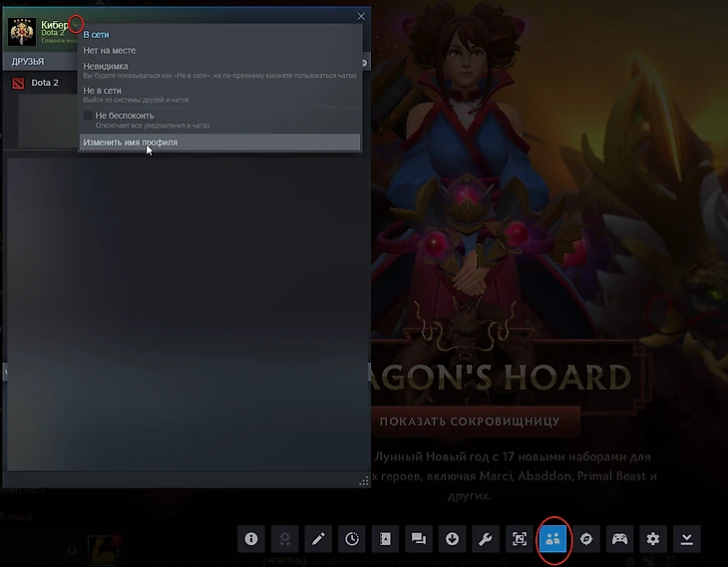This screenshot has height=567, width=728.
Task: Open the chat bubbles icon
Action: (419, 539)
